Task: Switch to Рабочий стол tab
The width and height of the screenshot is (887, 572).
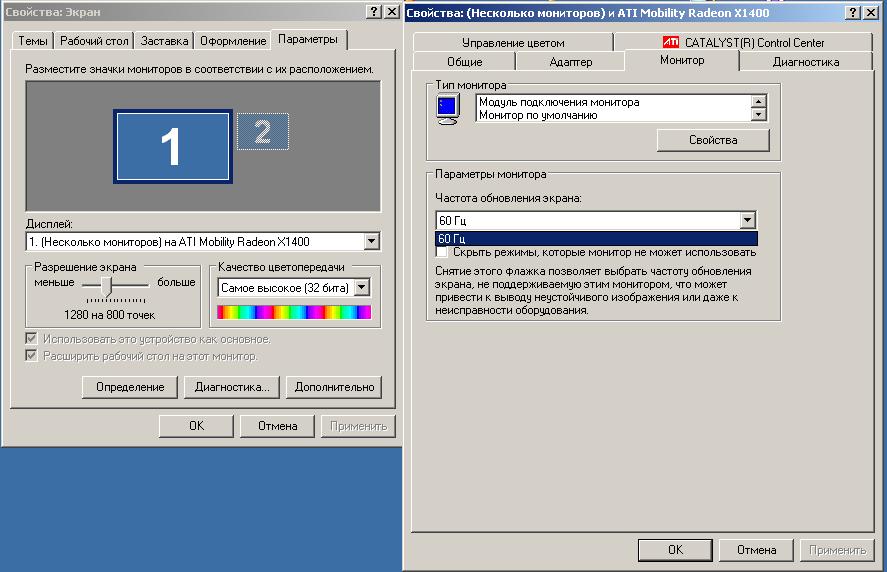Action: click(94, 41)
